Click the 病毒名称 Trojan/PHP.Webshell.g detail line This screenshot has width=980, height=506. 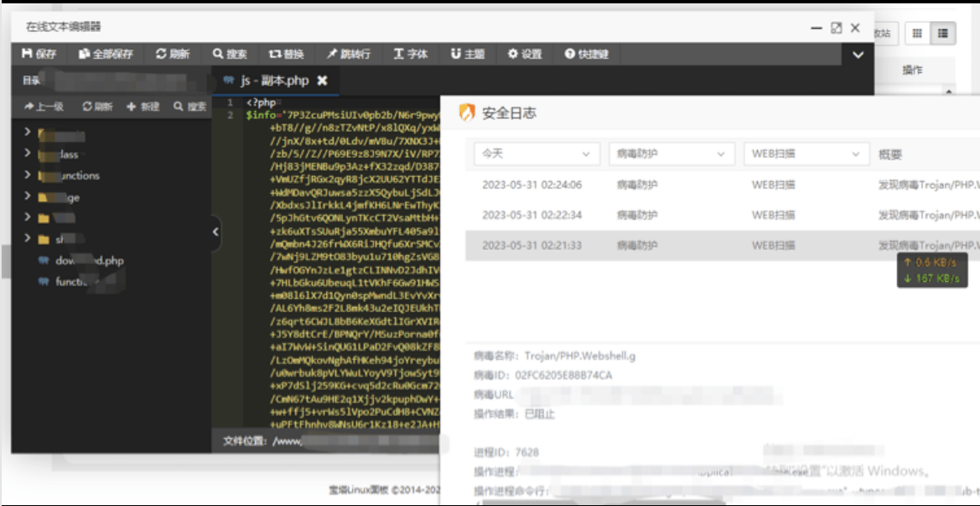[554, 356]
